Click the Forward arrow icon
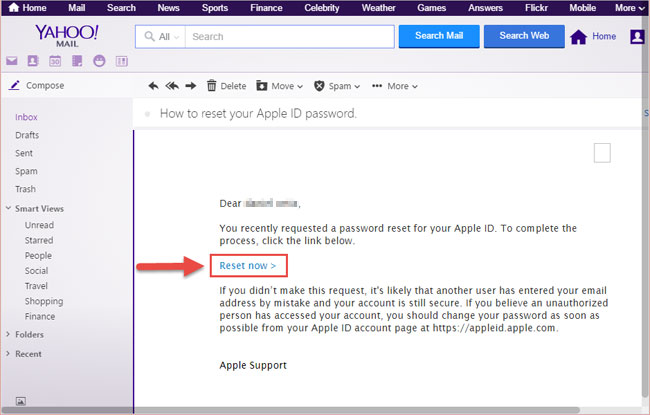 pyautogui.click(x=191, y=86)
